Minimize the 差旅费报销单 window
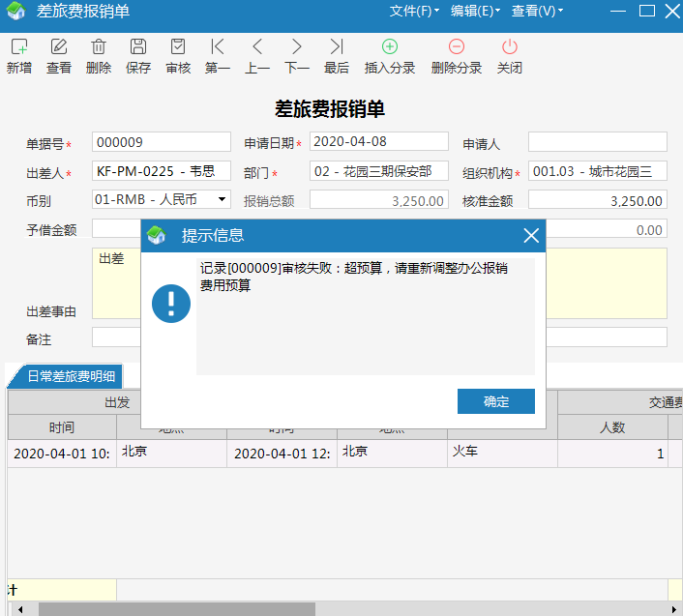Screen dimensions: 683x616 (617, 11)
